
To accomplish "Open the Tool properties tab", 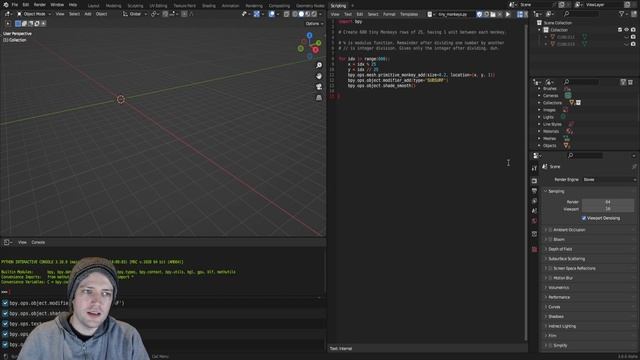I will tap(534, 169).
